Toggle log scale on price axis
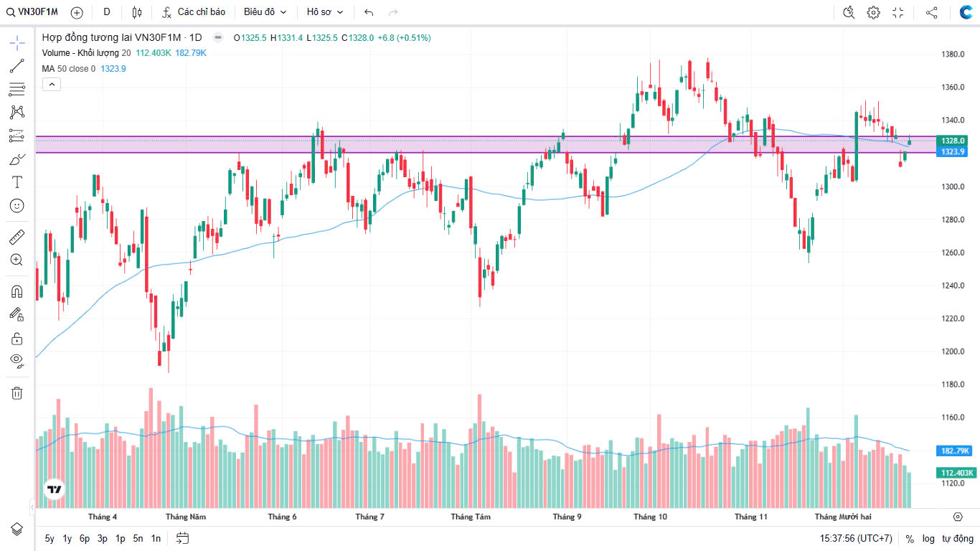 point(928,538)
